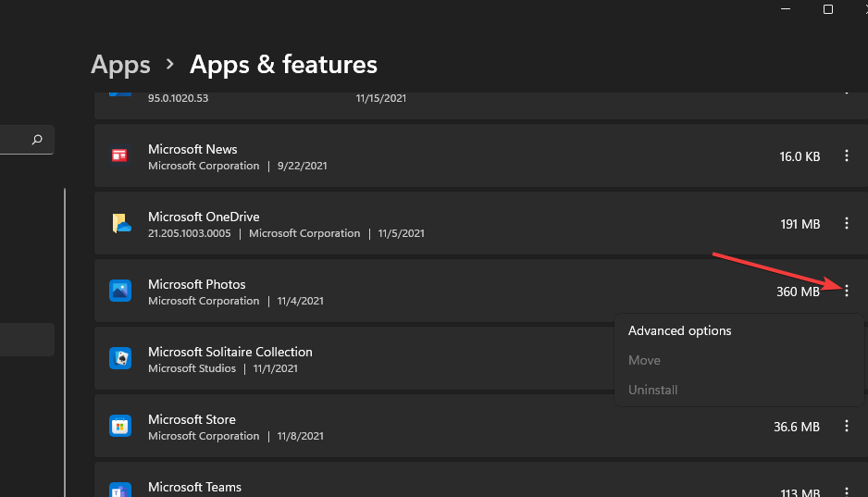This screenshot has width=868, height=497.
Task: Click the Microsoft Solitaire Collection icon
Action: click(119, 358)
